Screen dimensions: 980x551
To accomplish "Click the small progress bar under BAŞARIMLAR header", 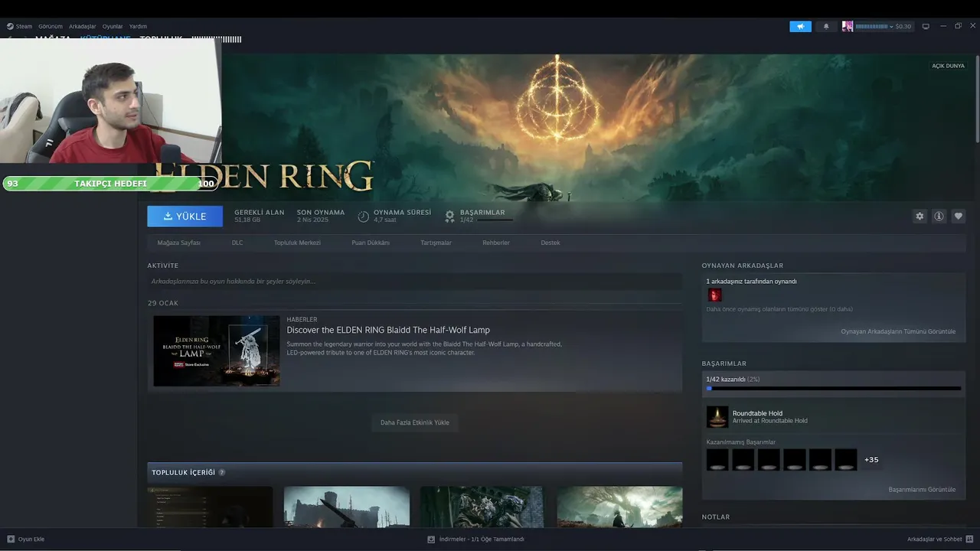I will pos(495,220).
